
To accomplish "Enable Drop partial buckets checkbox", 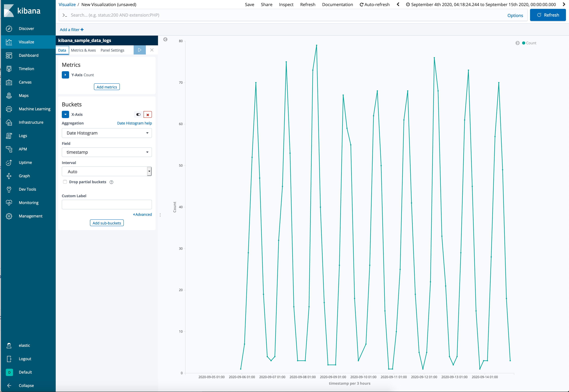I will point(65,182).
